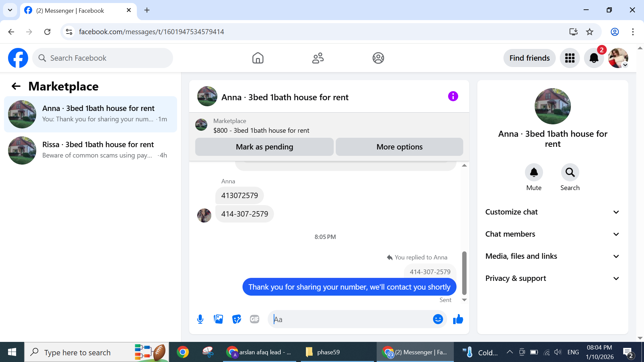The width and height of the screenshot is (644, 362).
Task: Mute this conversation
Action: tap(534, 172)
